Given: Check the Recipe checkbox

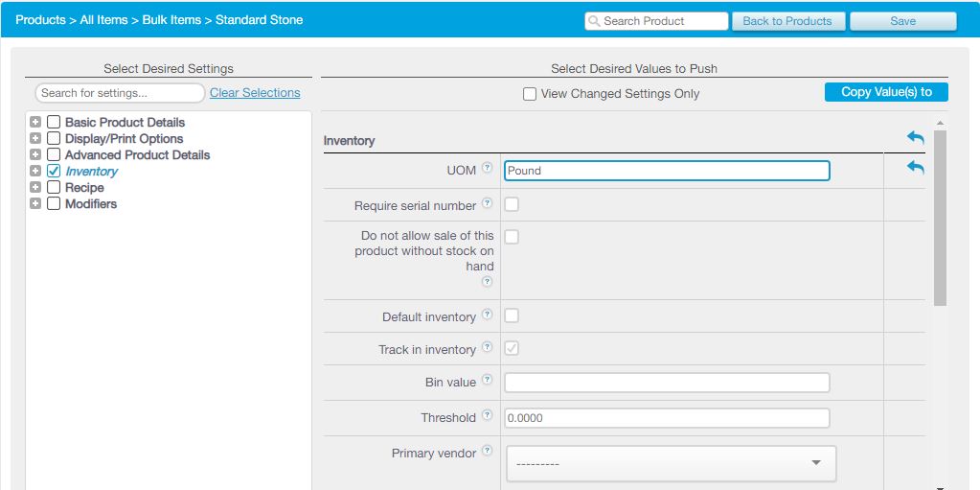Looking at the screenshot, I should 54,187.
